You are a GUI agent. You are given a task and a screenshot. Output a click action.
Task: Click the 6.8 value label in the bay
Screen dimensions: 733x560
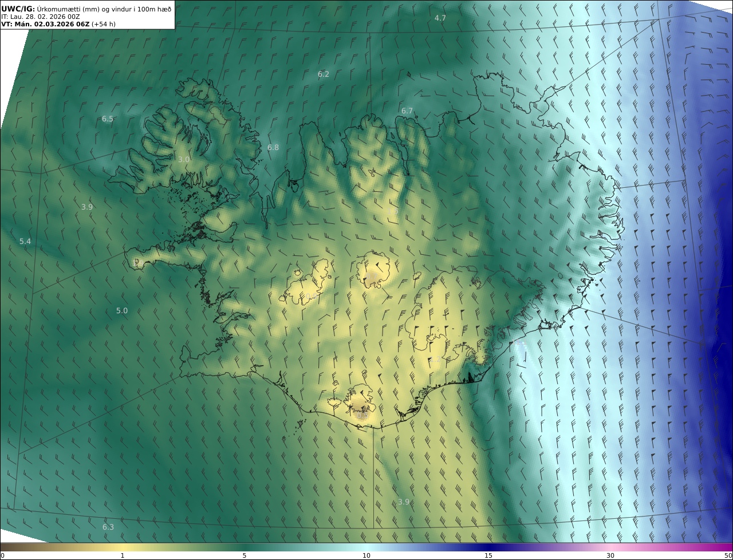(273, 148)
